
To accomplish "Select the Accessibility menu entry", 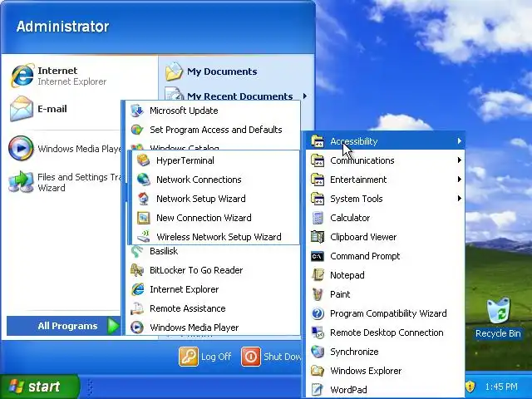I will pyautogui.click(x=385, y=141).
